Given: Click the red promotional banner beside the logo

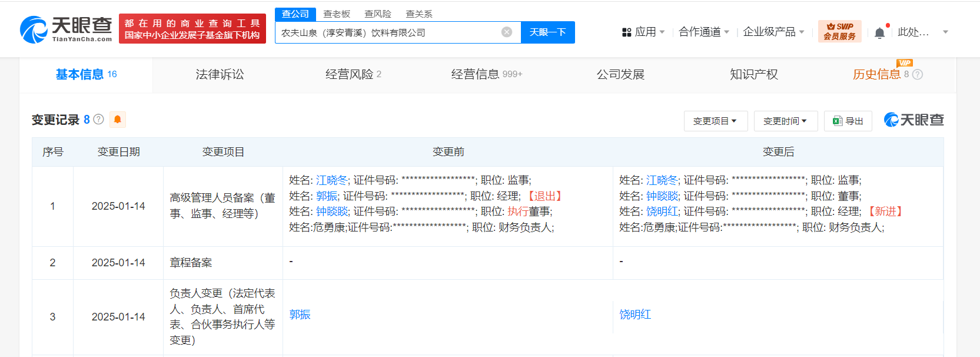Looking at the screenshot, I should pos(192,29).
